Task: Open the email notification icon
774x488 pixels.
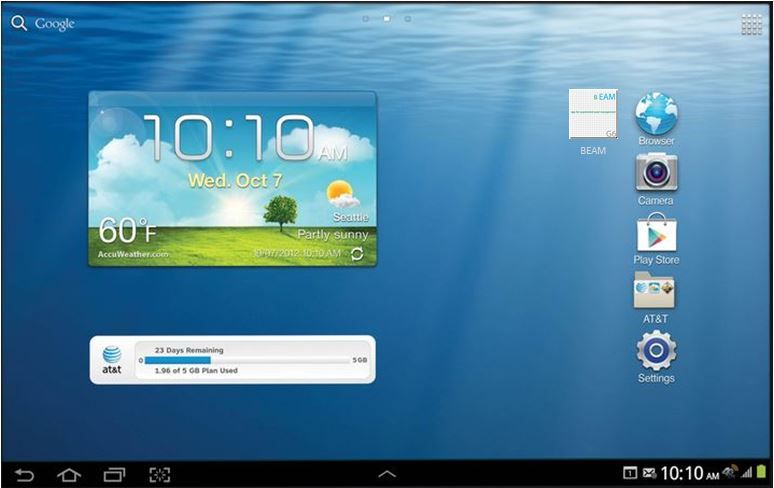Action: pyautogui.click(x=649, y=473)
